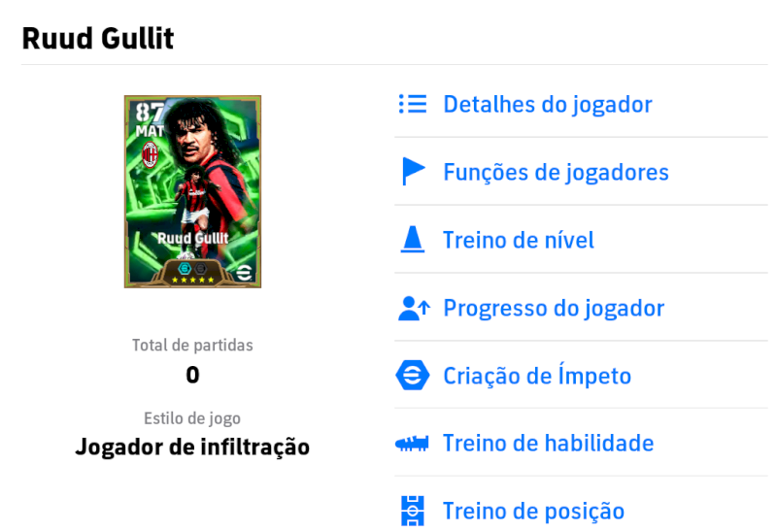Screen dimensions: 777x532
Task: Open Detalhes do jogador
Action: click(x=547, y=105)
